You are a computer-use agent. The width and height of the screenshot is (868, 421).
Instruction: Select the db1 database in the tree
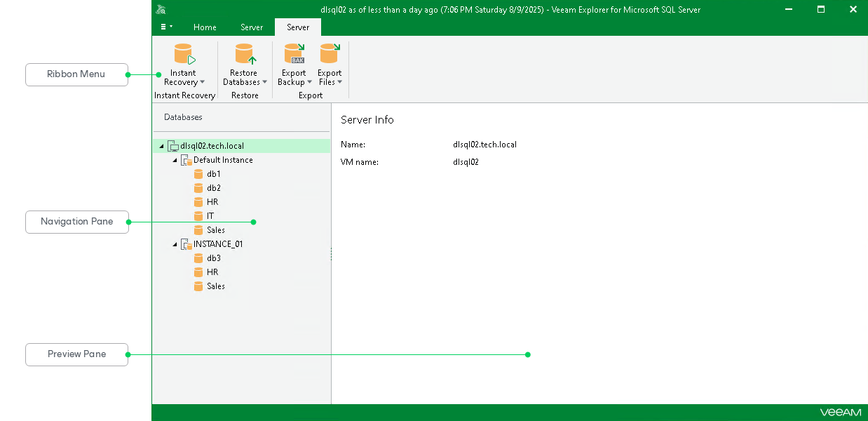tap(213, 173)
